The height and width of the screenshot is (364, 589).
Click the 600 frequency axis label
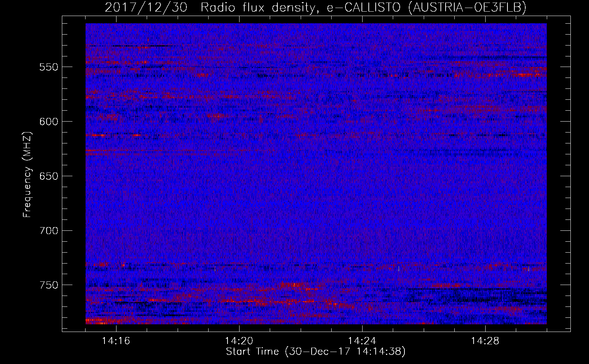coord(49,122)
